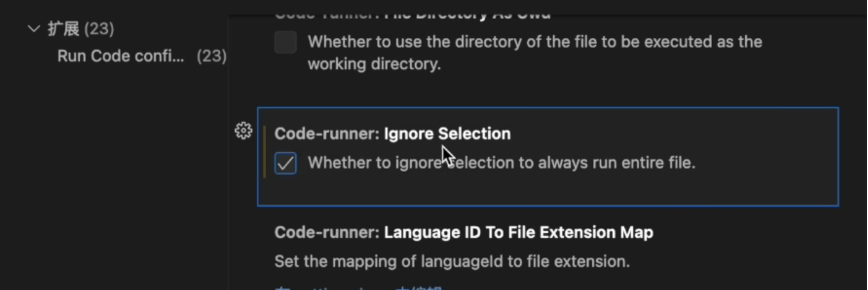The height and width of the screenshot is (290, 868).
Task: Click the (23) count beside Run Code confi...
Action: (x=212, y=56)
